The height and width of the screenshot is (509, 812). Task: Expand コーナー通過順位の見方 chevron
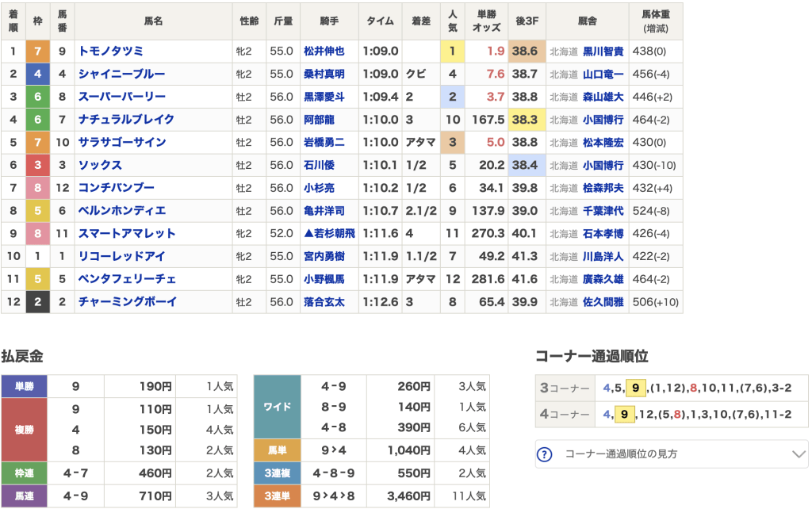tap(799, 454)
